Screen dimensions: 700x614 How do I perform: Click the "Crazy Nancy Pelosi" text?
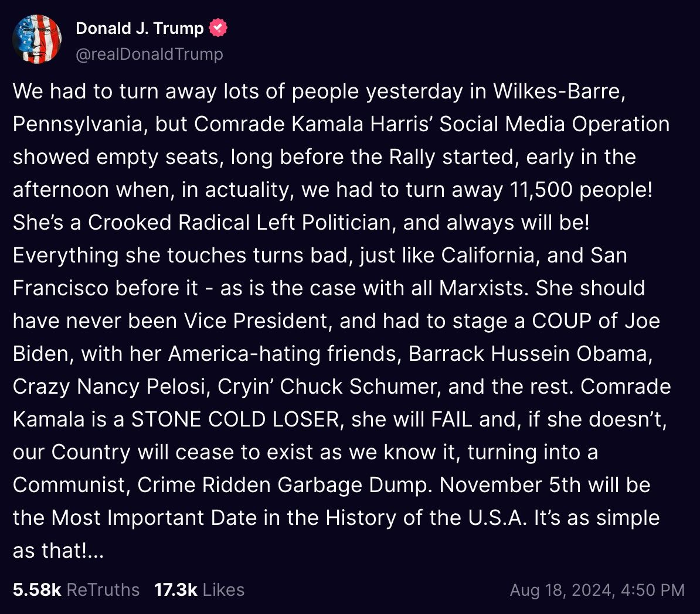[x=112, y=387]
